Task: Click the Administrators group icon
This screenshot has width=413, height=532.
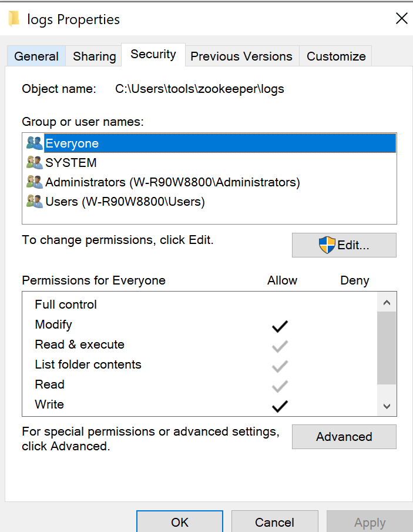Action: 34,182
